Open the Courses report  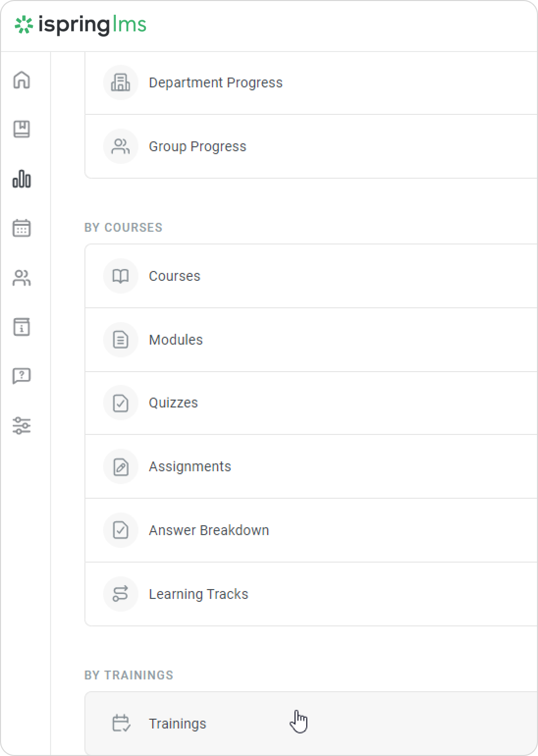coord(174,276)
